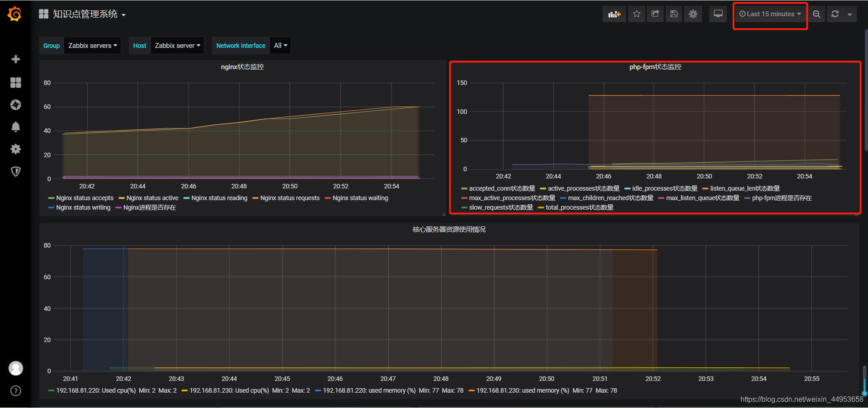Cycle view mode with the monitor icon

click(718, 14)
